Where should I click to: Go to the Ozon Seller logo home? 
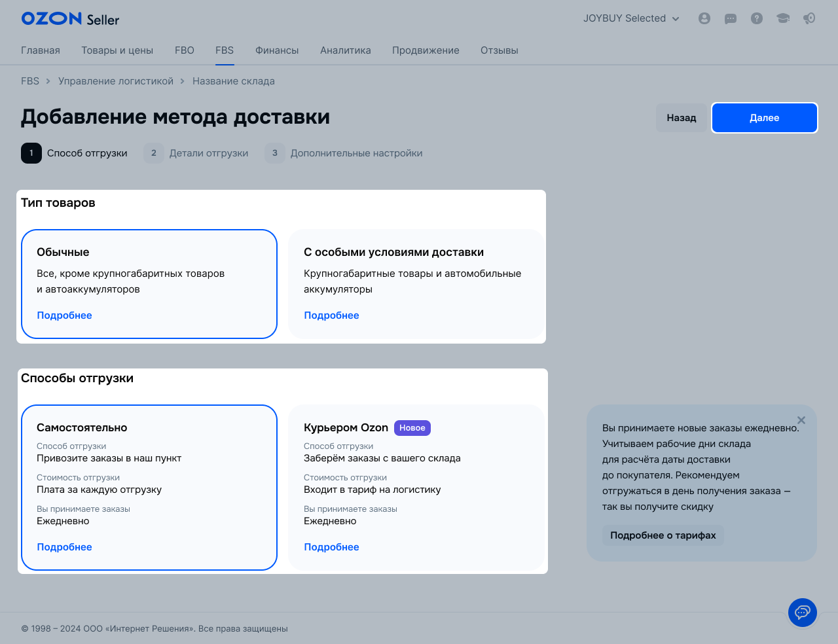point(70,19)
